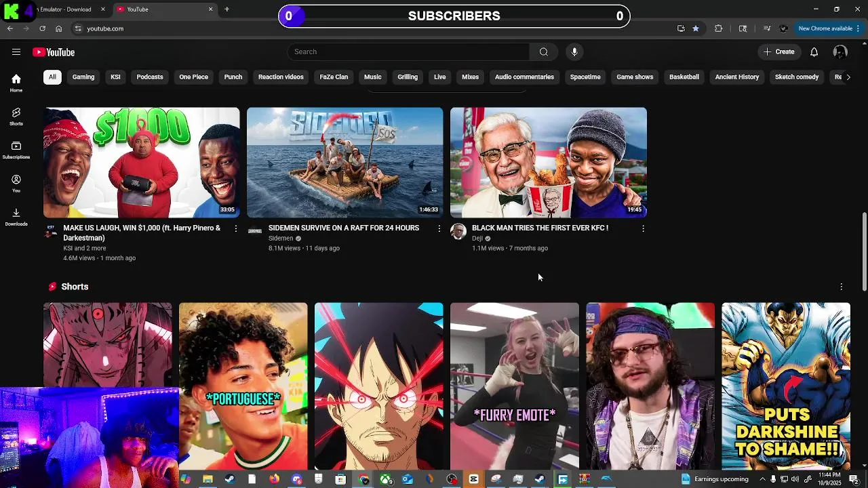Screen dimensions: 868x488
Task: Open Shorts from the sidebar
Action: click(16, 117)
